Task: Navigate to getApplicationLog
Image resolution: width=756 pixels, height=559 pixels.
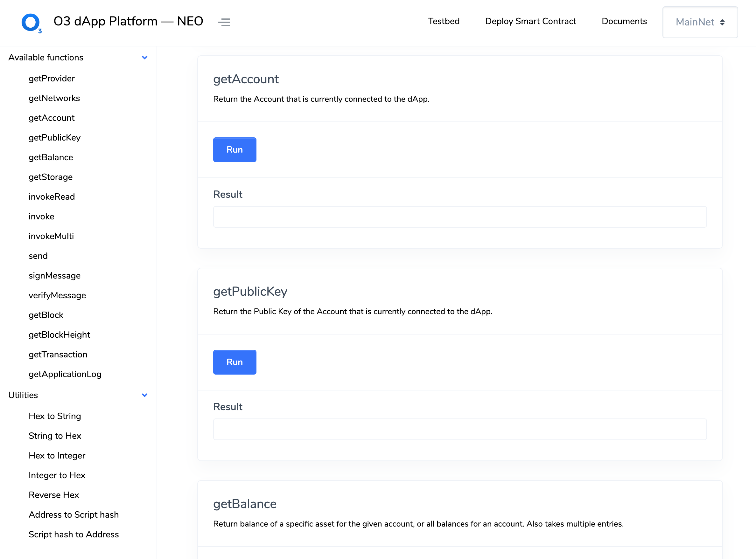Action: tap(65, 374)
